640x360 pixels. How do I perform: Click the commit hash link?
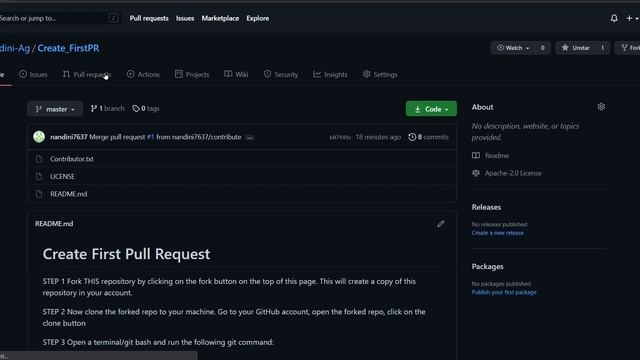tap(340, 138)
